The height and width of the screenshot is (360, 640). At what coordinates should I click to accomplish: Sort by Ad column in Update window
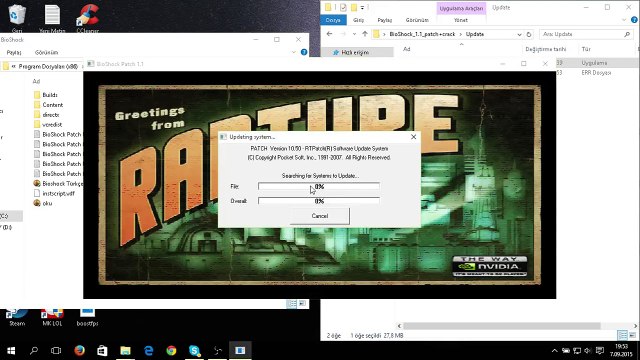tap(407, 49)
